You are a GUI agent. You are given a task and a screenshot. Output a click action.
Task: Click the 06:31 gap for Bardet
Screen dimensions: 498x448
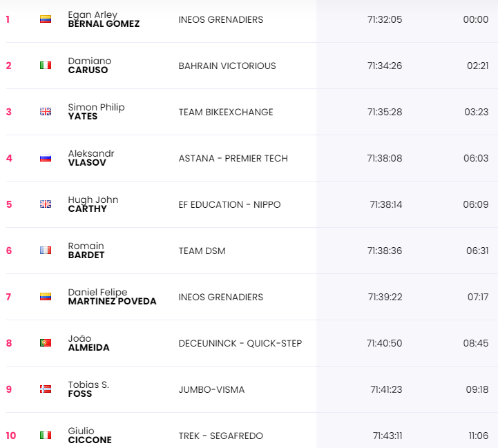pos(477,251)
